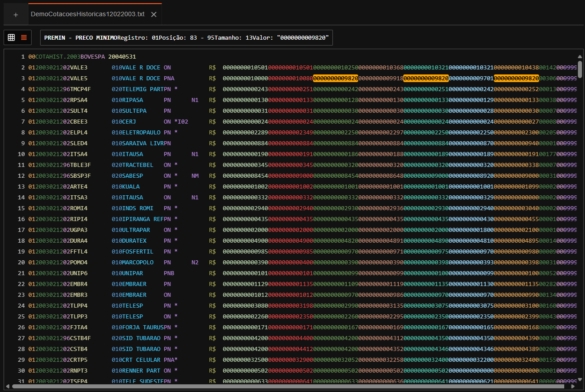
Task: Click the ticker VALE3 on line 2
Action: pyautogui.click(x=78, y=68)
